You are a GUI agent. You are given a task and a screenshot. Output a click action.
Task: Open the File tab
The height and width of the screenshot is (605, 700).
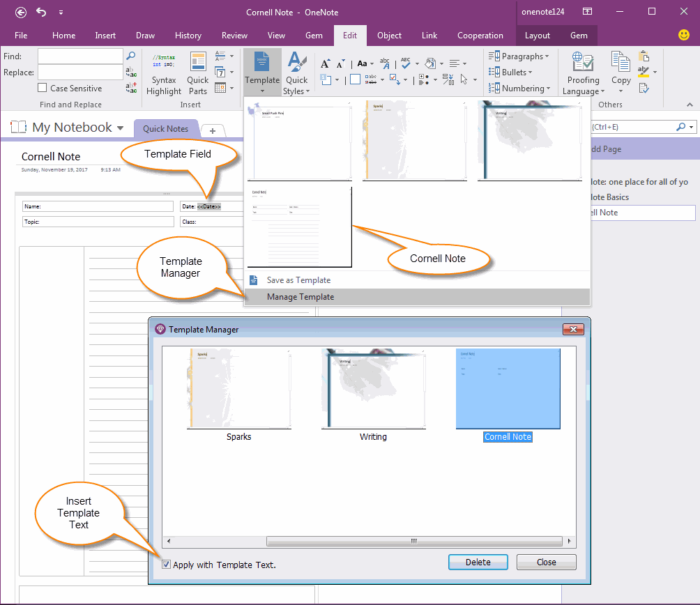click(x=21, y=36)
